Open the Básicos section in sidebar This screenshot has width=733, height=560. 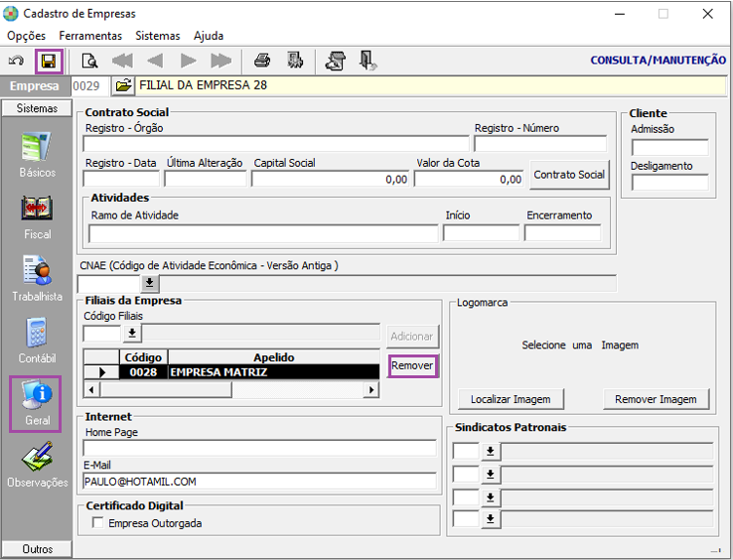click(x=38, y=155)
